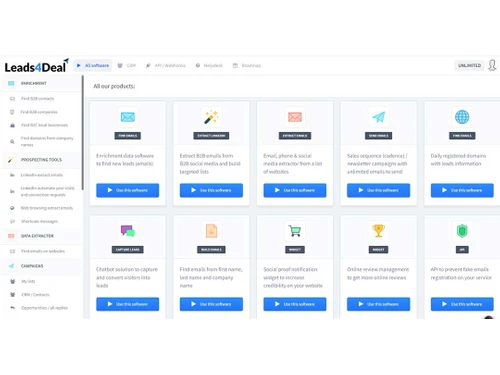Click the Build Emails badge label

click(211, 250)
